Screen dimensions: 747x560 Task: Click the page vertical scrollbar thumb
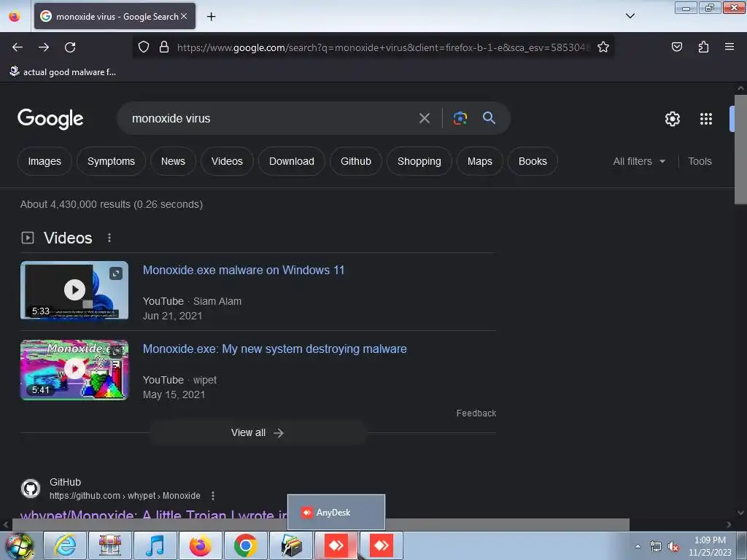coord(740,149)
